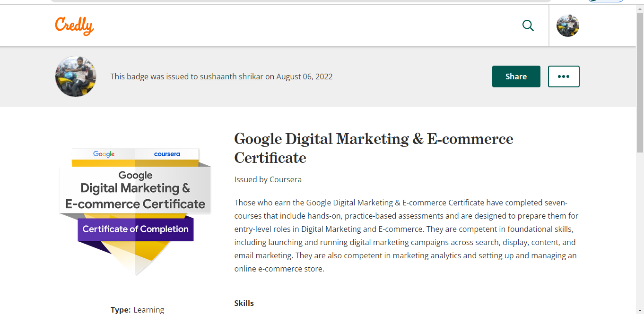Click the August 06, 2022 issue date
Screen dimensions: 644x314
(x=305, y=76)
